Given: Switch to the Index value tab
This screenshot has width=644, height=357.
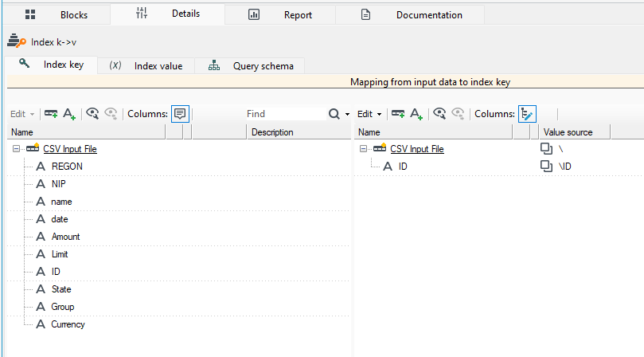Looking at the screenshot, I should tap(146, 66).
